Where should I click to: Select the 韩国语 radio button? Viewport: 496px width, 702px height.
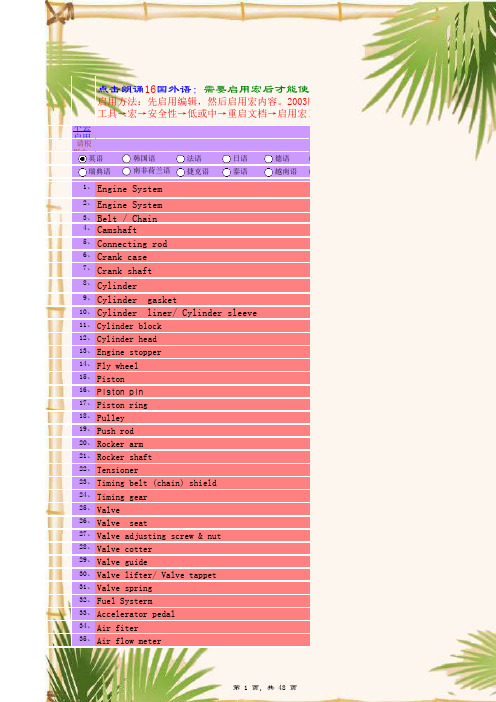click(126, 159)
